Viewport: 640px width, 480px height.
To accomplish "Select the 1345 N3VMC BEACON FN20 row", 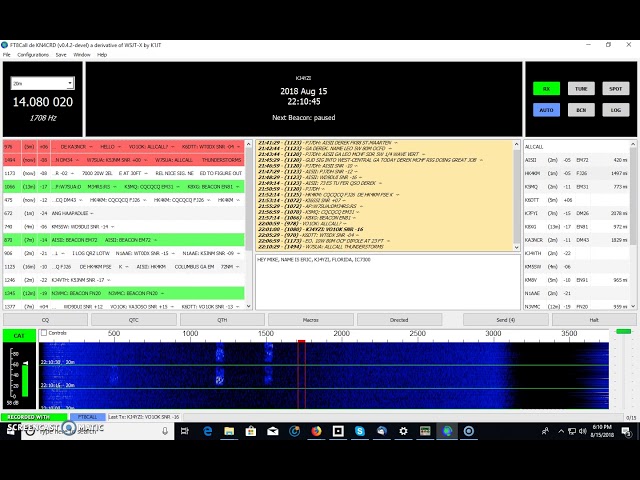I will point(124,293).
